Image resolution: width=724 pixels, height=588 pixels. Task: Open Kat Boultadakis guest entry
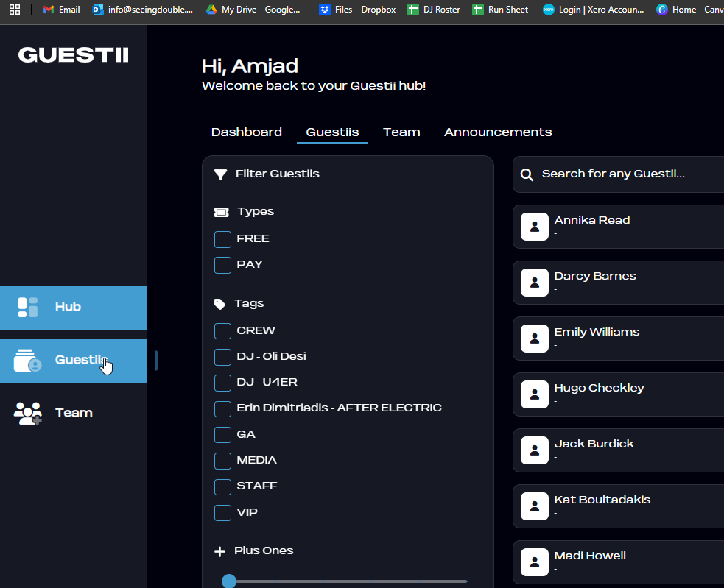coord(618,506)
